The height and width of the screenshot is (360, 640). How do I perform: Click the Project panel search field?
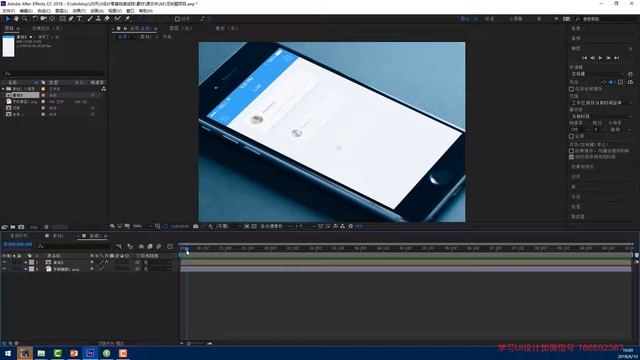[x=53, y=74]
